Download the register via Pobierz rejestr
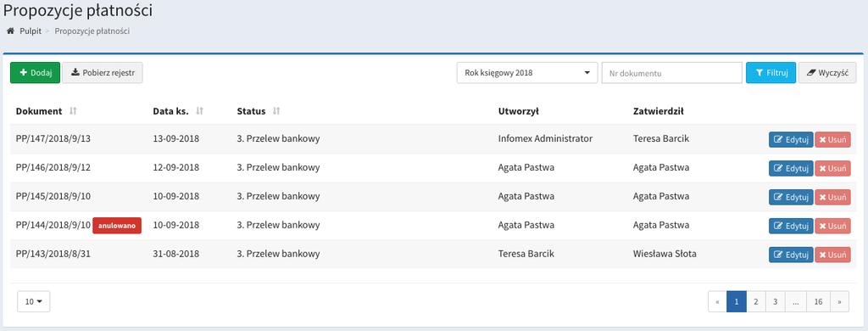Image resolution: width=868 pixels, height=331 pixels. pyautogui.click(x=103, y=73)
